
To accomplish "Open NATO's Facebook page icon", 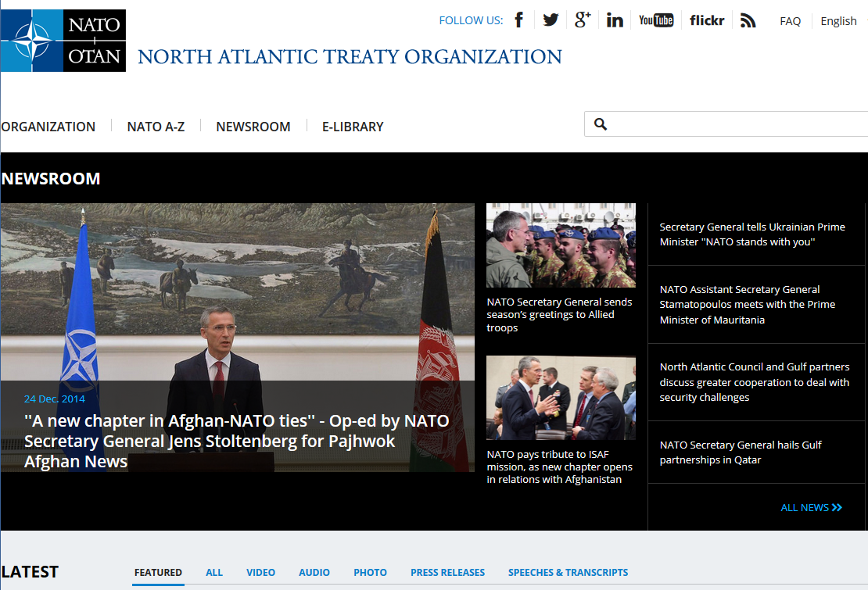I will click(518, 20).
